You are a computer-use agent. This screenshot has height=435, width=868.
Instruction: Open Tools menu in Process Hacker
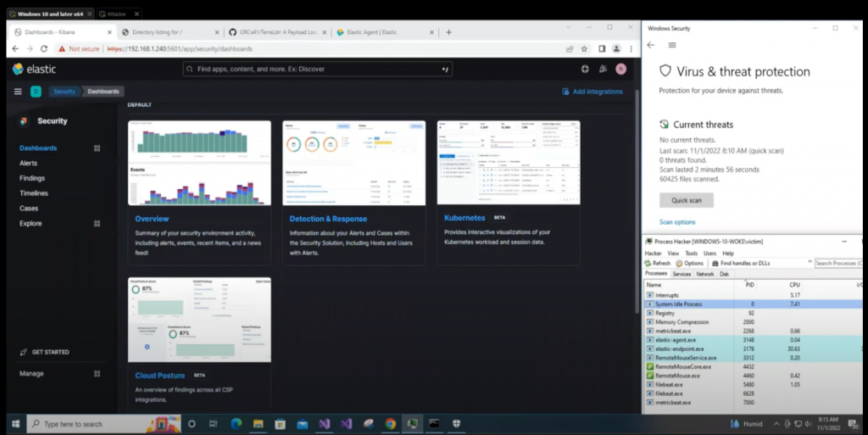coord(692,254)
